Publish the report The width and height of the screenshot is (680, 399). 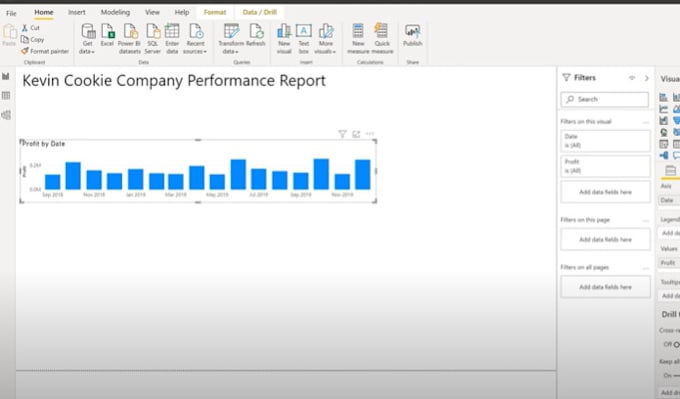[412, 35]
